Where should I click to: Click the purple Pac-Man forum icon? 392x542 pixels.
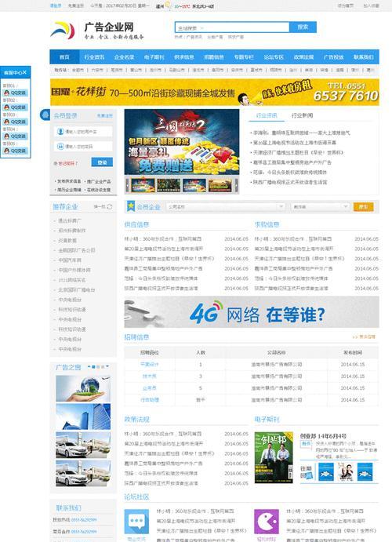coord(267,522)
